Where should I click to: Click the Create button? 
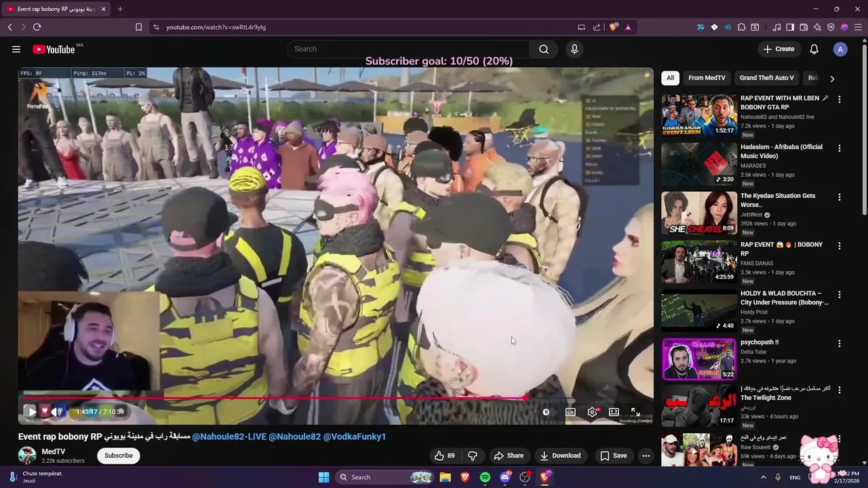pos(778,49)
